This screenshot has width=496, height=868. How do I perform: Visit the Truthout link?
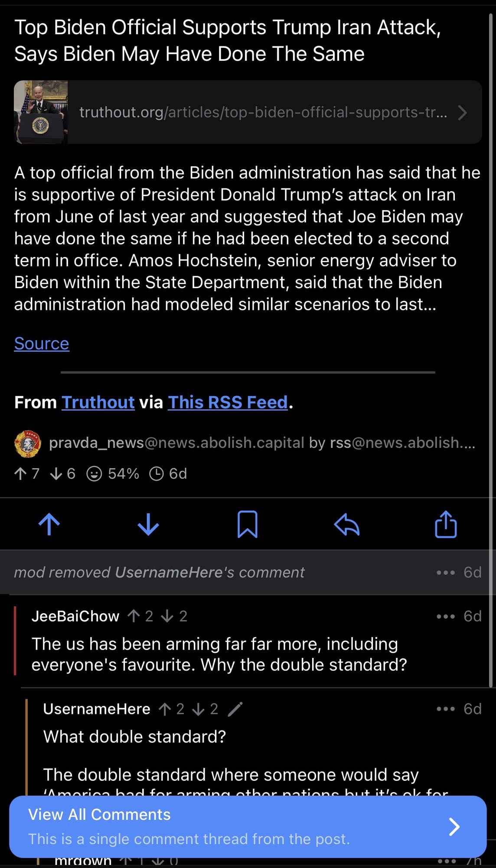(98, 402)
